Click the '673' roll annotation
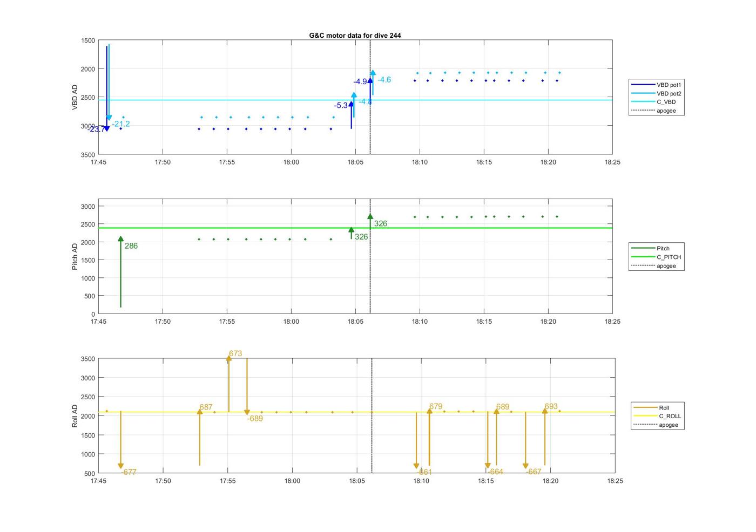This screenshot has height=532, width=756. point(235,354)
